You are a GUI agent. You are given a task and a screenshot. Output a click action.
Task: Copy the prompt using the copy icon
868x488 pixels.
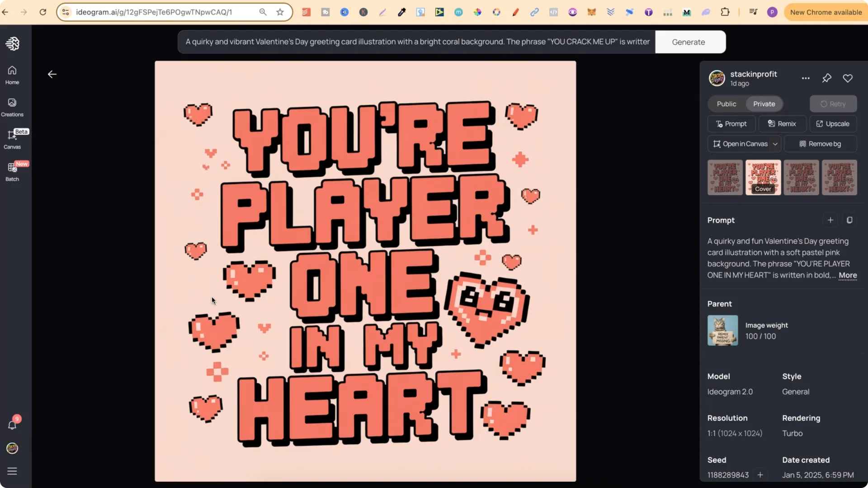tap(850, 220)
